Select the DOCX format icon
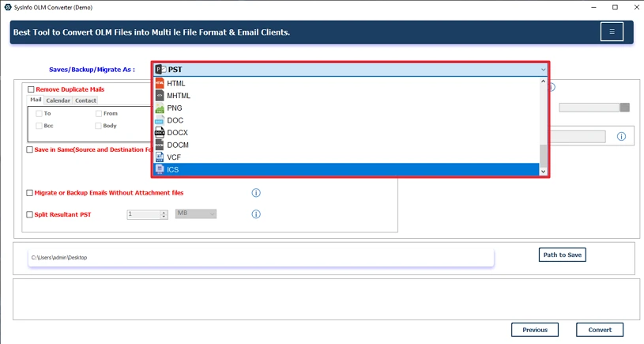 (160, 132)
